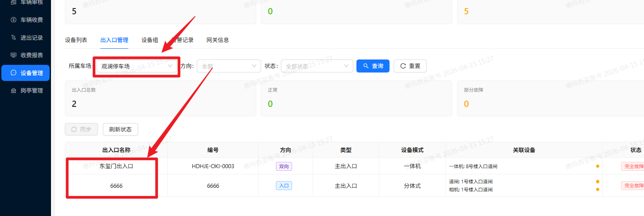Click the 6666 code in the 编号 column
The width and height of the screenshot is (644, 216).
pos(213,186)
